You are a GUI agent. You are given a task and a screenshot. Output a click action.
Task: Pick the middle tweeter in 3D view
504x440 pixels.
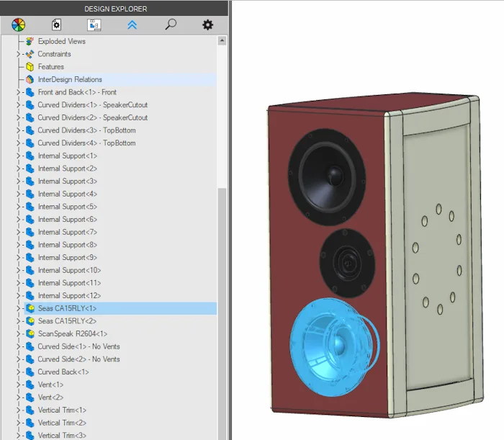pos(347,263)
